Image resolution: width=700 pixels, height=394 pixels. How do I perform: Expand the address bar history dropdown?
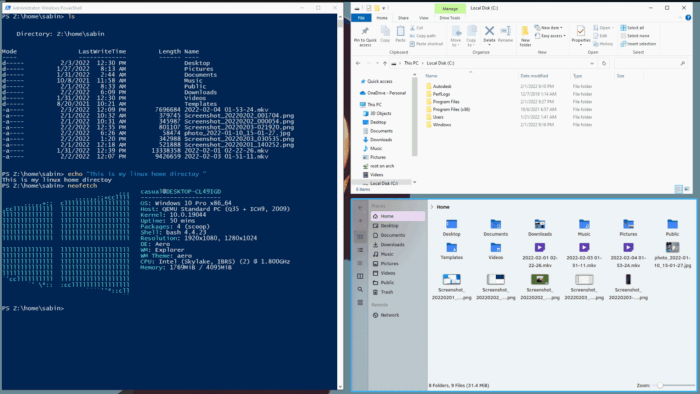pos(592,63)
